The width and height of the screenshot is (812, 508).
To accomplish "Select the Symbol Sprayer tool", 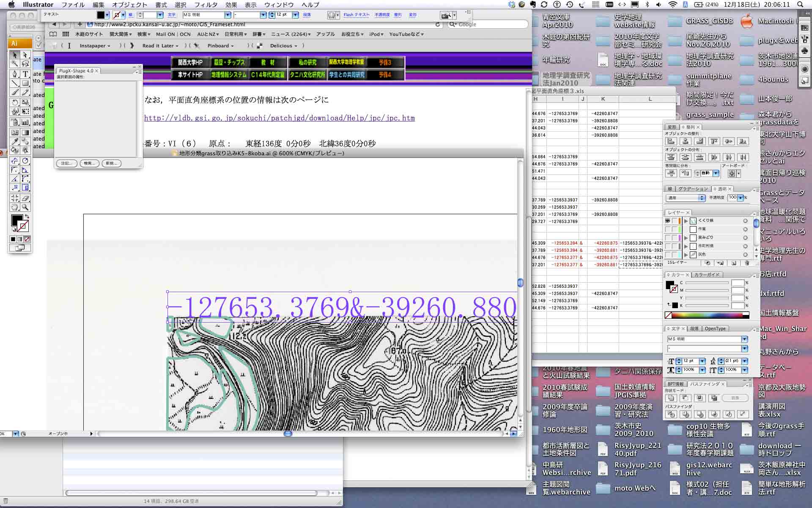I will [x=15, y=122].
